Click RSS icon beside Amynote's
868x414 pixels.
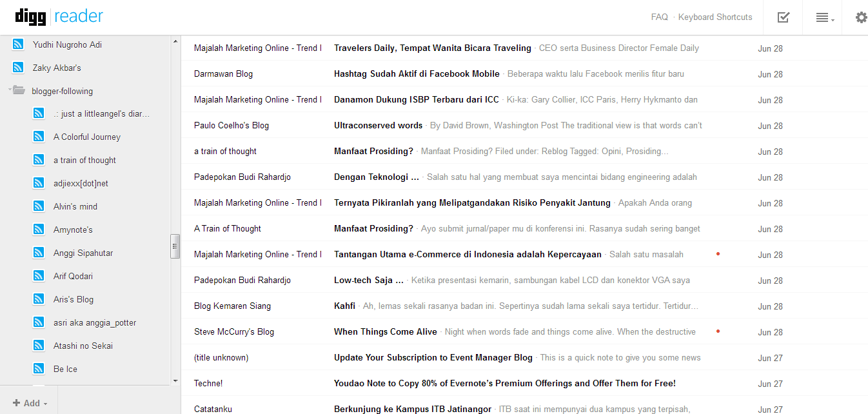click(39, 230)
